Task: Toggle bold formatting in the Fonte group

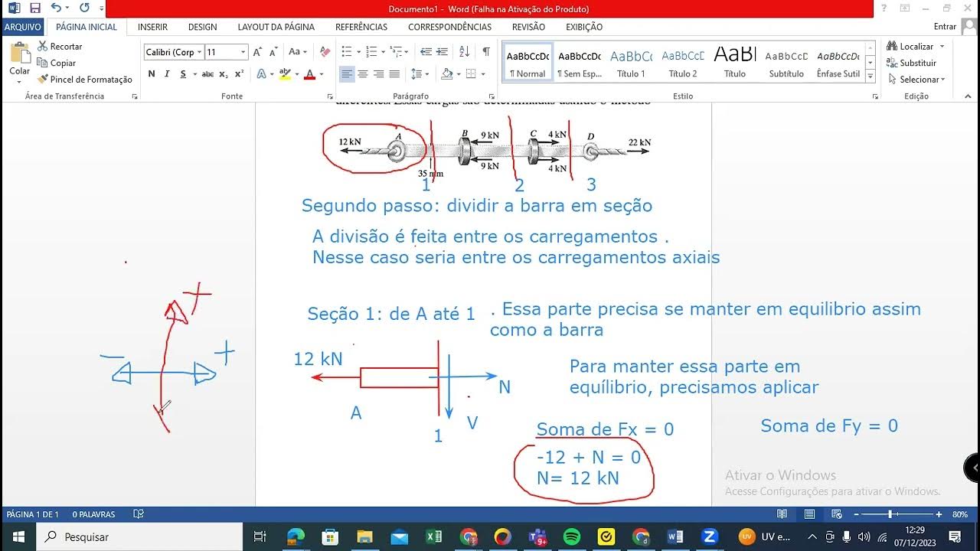Action: click(151, 73)
